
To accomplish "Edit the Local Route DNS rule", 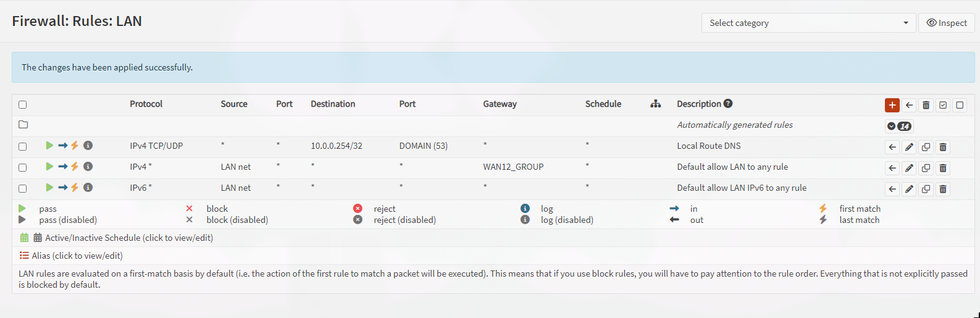I will [x=909, y=147].
